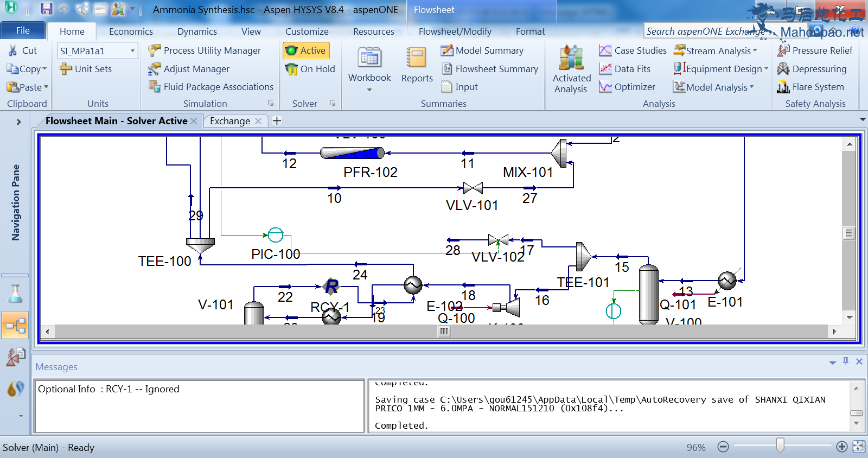This screenshot has width=868, height=458.
Task: Switch to the Exchange document tab
Action: pyautogui.click(x=230, y=121)
